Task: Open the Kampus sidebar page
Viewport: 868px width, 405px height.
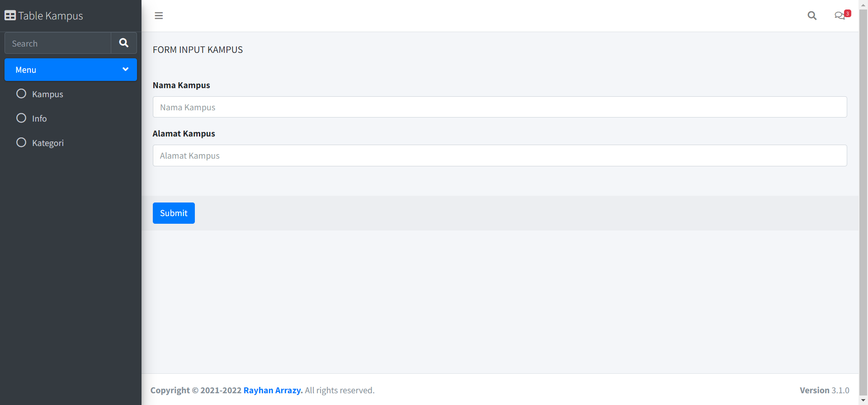Action: click(47, 94)
